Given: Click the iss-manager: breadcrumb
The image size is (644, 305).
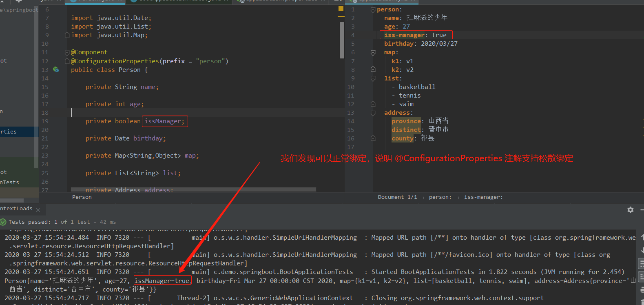Looking at the screenshot, I should coord(483,197).
